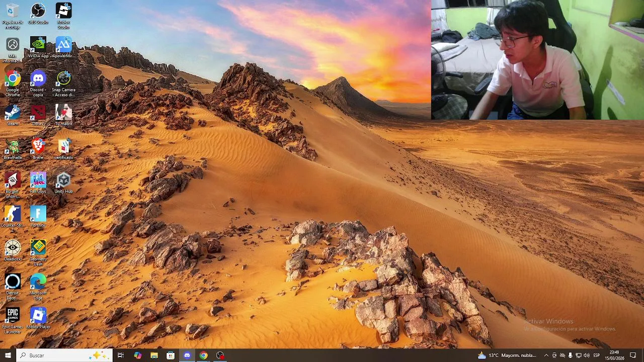644x362 pixels.
Task: Launch Fall Guys from the desktop
Action: [38, 183]
